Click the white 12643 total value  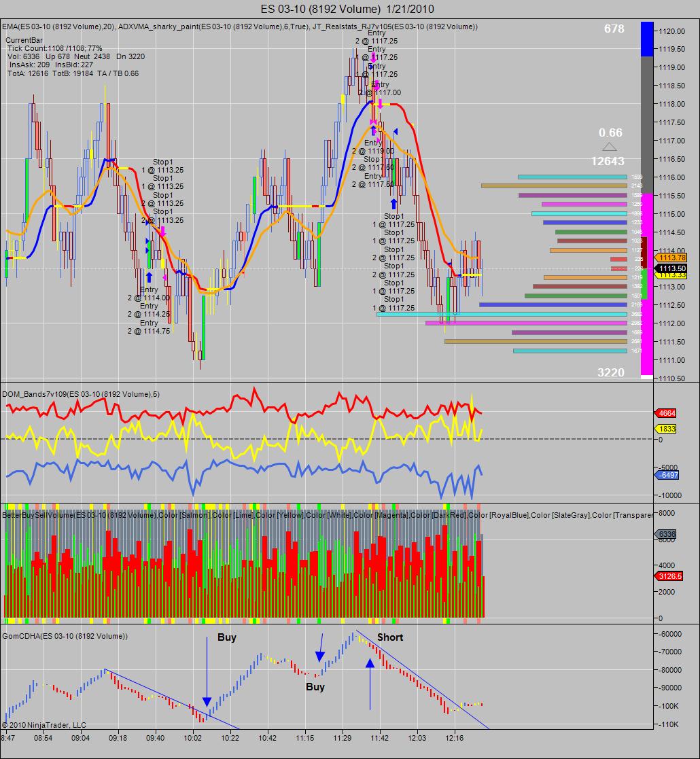click(x=608, y=161)
